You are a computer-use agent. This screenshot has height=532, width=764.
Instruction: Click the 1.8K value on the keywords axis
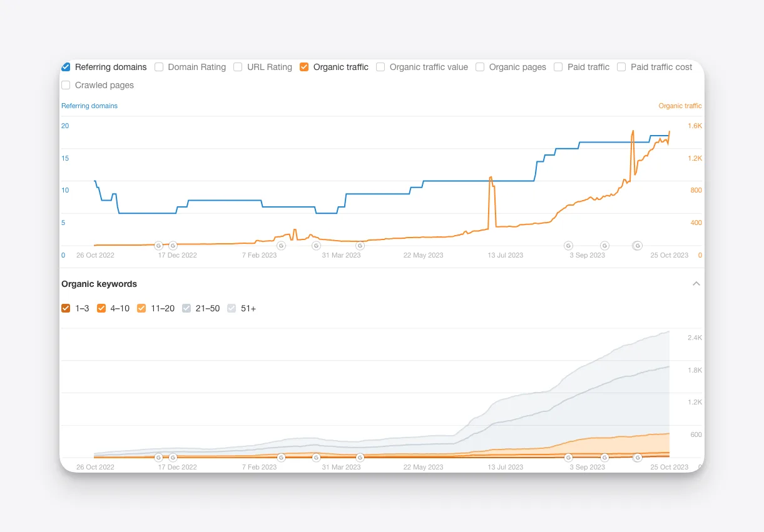coord(695,370)
